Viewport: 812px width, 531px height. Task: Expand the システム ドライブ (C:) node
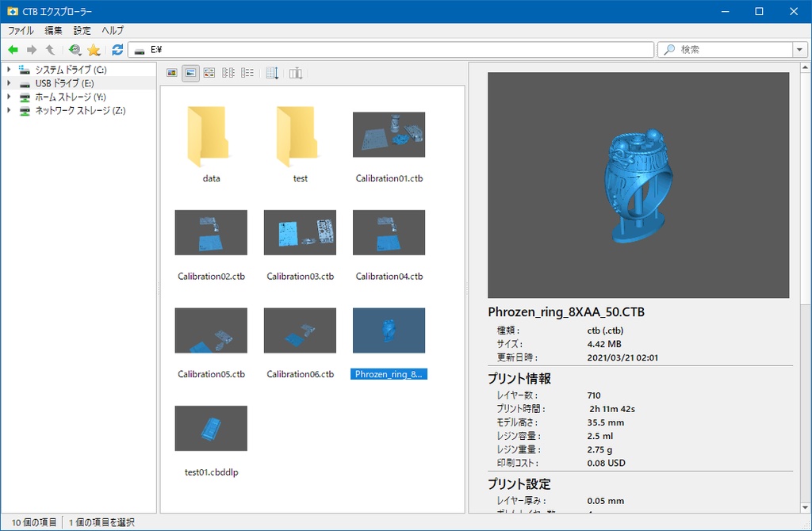click(x=9, y=70)
